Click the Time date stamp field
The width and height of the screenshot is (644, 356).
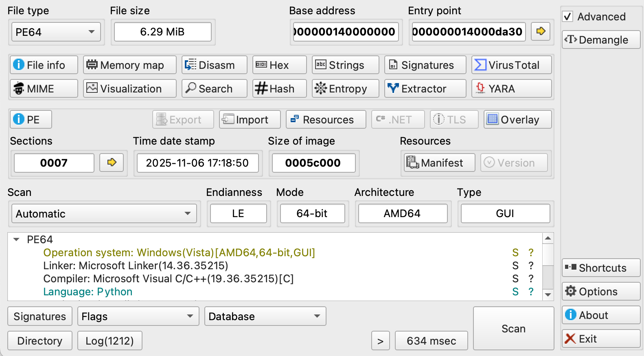197,163
